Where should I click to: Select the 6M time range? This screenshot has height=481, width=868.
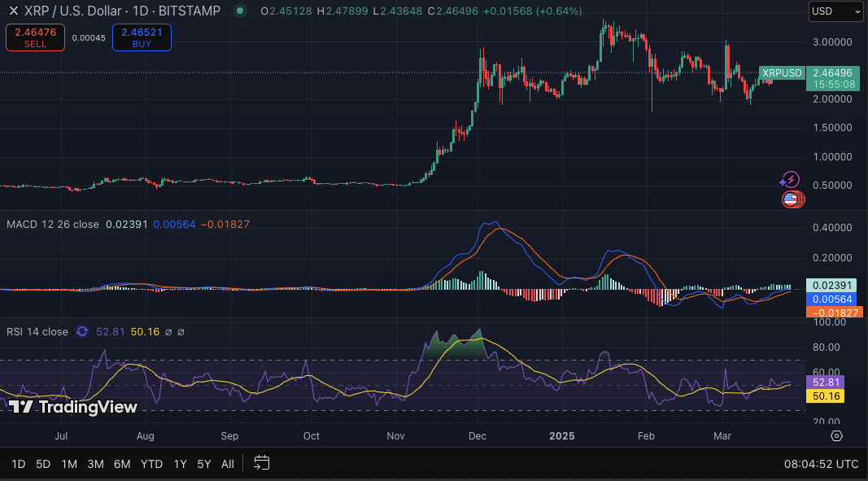(x=122, y=464)
